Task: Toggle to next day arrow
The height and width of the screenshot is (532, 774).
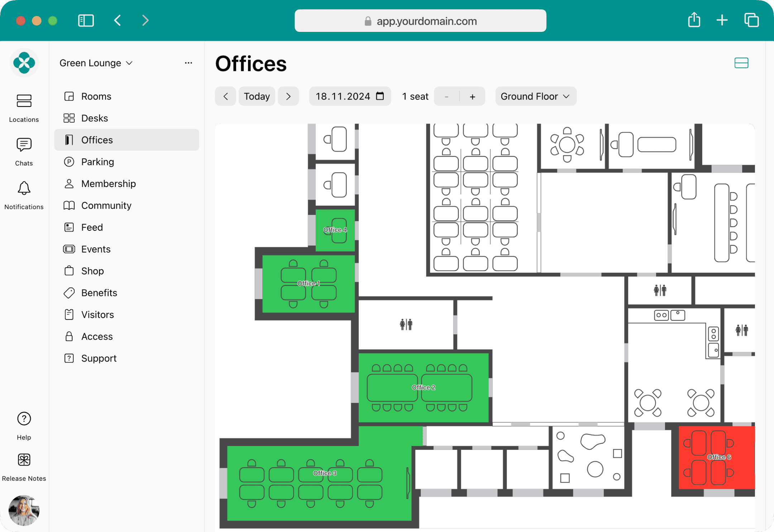Action: point(290,96)
